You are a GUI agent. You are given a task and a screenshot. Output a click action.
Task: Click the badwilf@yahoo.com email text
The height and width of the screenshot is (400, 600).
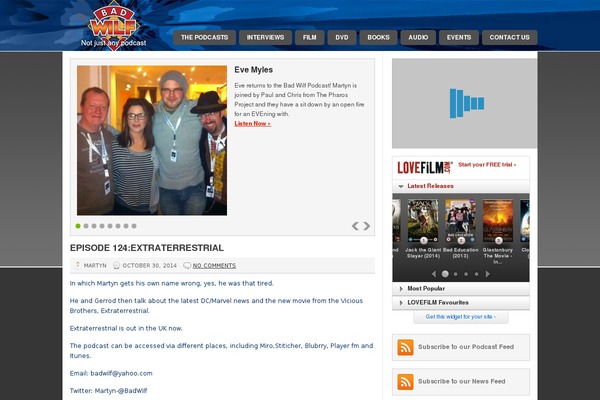click(121, 373)
